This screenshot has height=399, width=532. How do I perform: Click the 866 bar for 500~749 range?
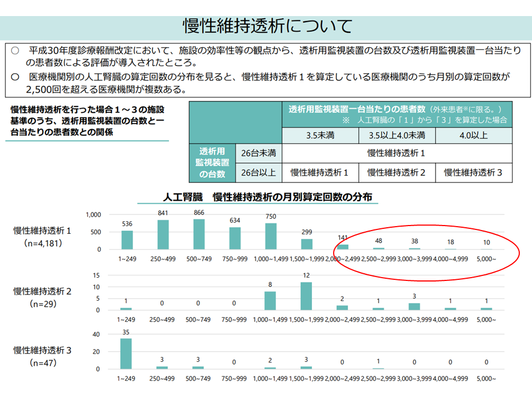pos(199,234)
